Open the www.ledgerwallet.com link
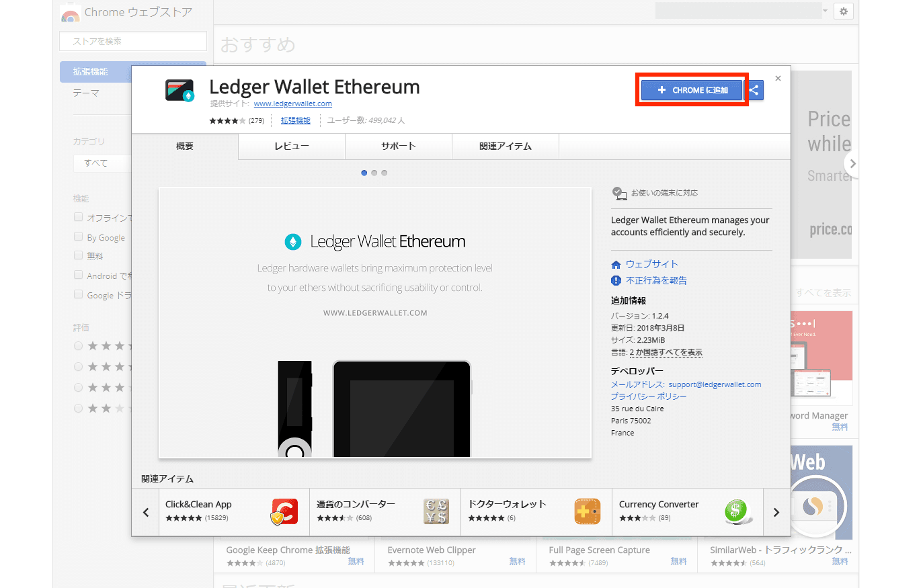 tap(292, 103)
